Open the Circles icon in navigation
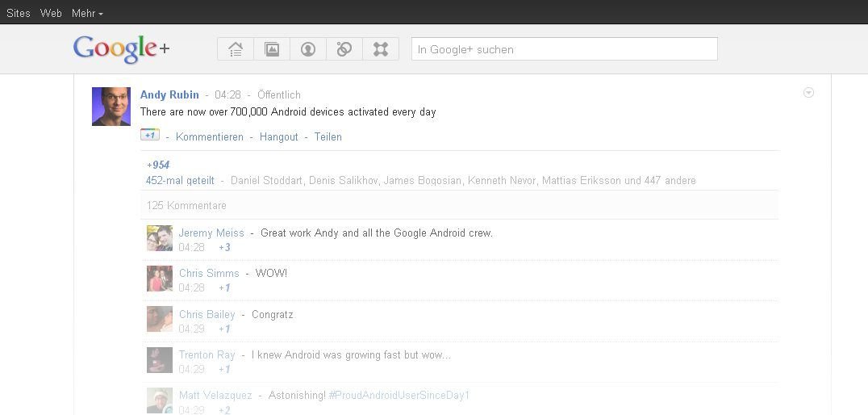The height and width of the screenshot is (415, 868). click(344, 49)
